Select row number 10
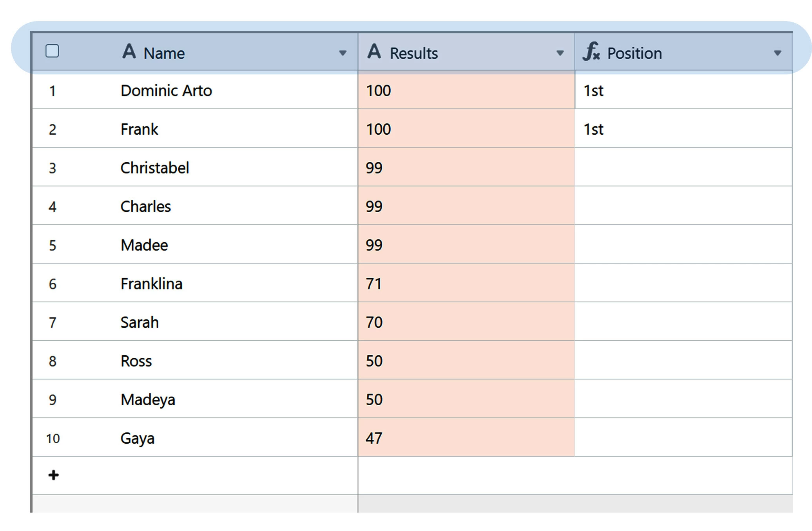Image resolution: width=812 pixels, height=531 pixels. pyautogui.click(x=53, y=439)
